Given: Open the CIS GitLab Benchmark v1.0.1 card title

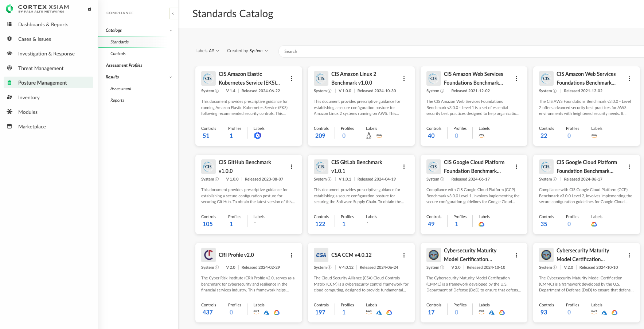Looking at the screenshot, I should pos(357,167).
